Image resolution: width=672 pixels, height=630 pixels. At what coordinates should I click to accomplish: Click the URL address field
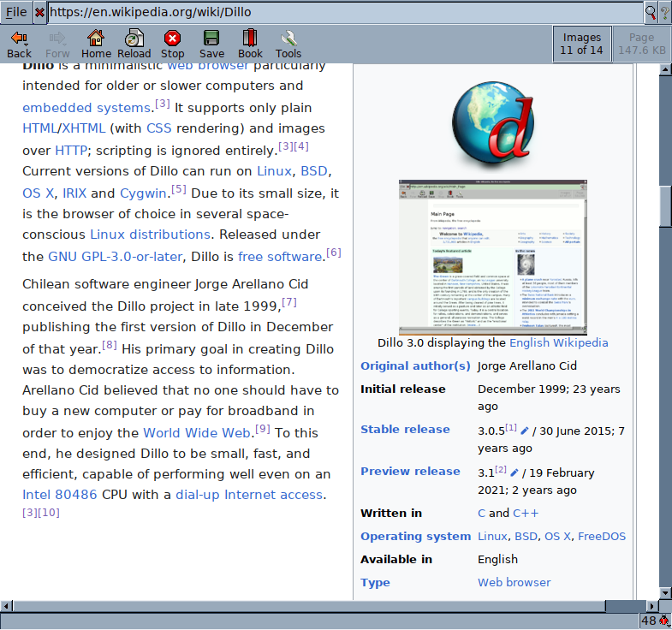(346, 13)
